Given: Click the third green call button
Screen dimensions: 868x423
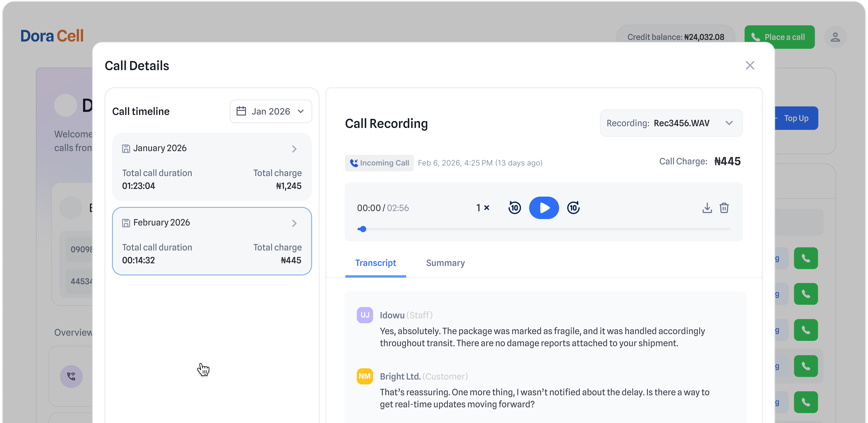Looking at the screenshot, I should (x=806, y=330).
